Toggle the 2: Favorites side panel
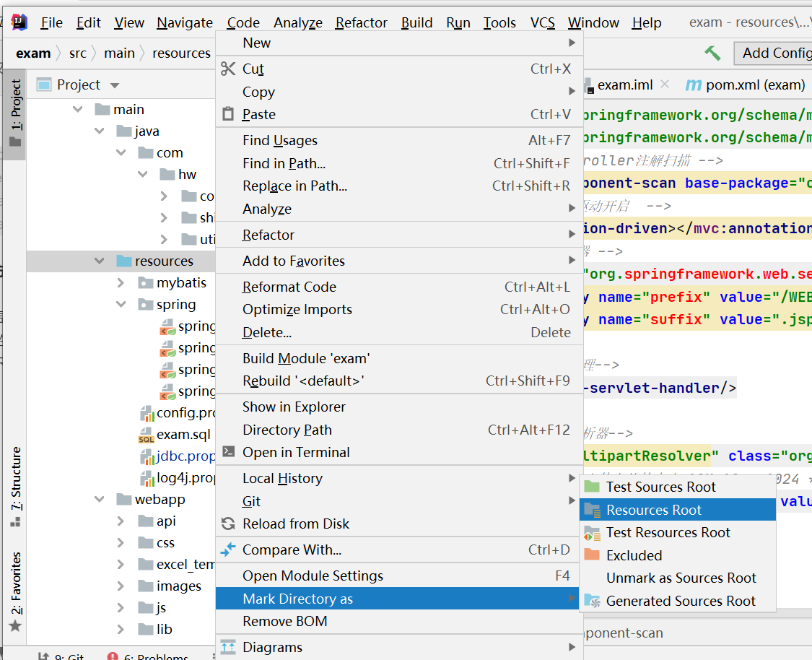This screenshot has height=660, width=812. click(16, 591)
